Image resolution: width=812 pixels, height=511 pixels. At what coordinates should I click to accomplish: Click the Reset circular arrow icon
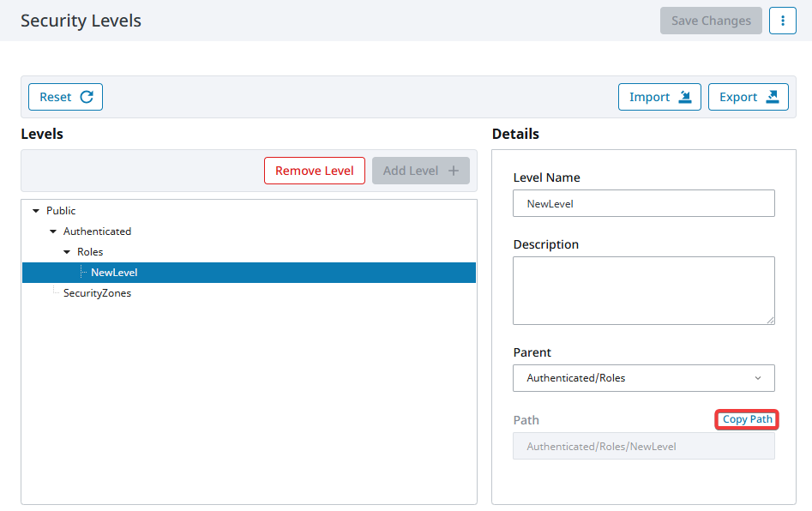(x=87, y=97)
